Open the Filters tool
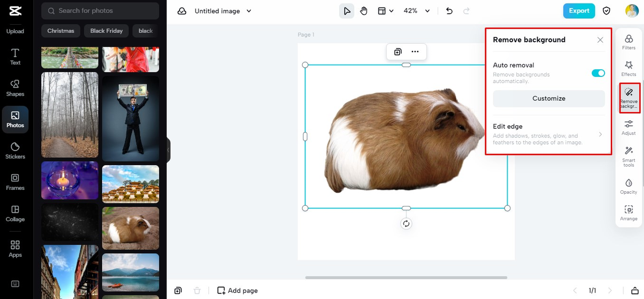This screenshot has height=299, width=644. click(x=629, y=42)
